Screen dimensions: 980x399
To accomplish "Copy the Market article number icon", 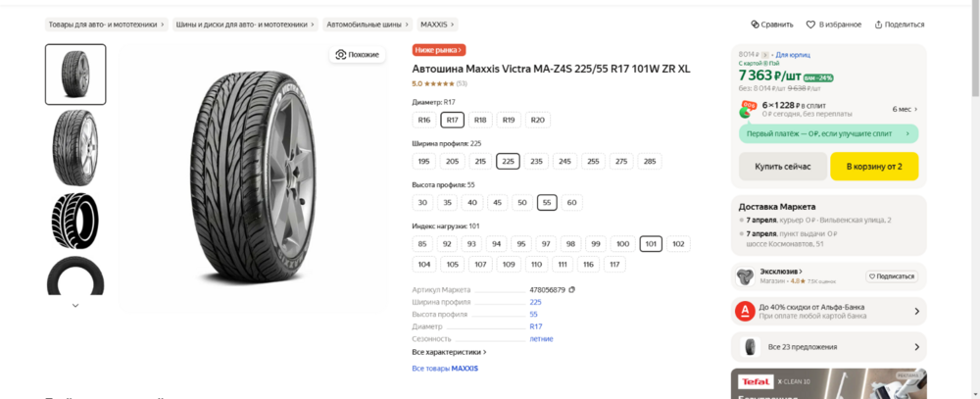I will tap(572, 289).
